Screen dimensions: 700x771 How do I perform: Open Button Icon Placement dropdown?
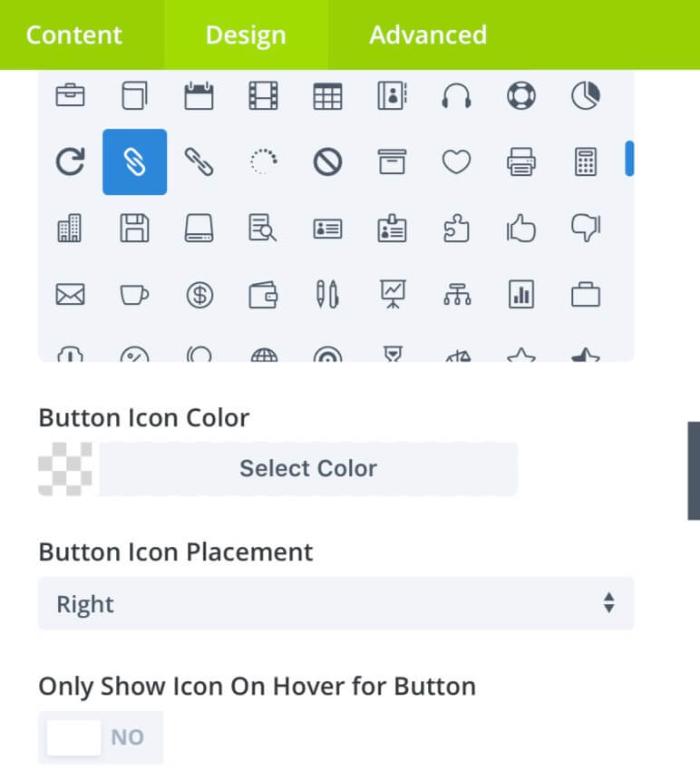click(336, 603)
